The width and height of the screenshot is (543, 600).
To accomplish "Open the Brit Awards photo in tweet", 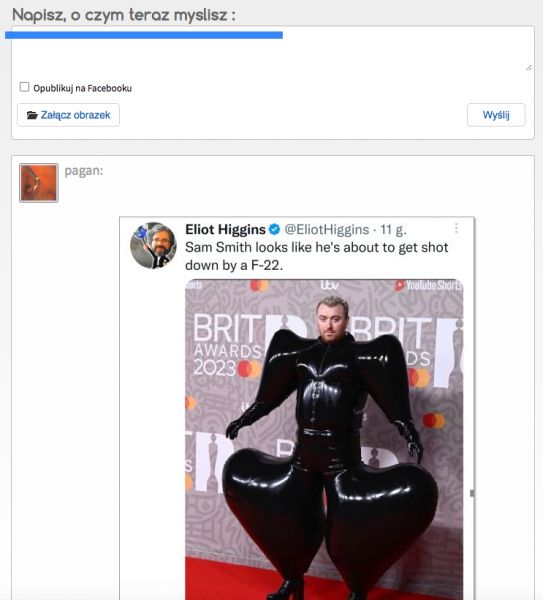I will pyautogui.click(x=324, y=439).
